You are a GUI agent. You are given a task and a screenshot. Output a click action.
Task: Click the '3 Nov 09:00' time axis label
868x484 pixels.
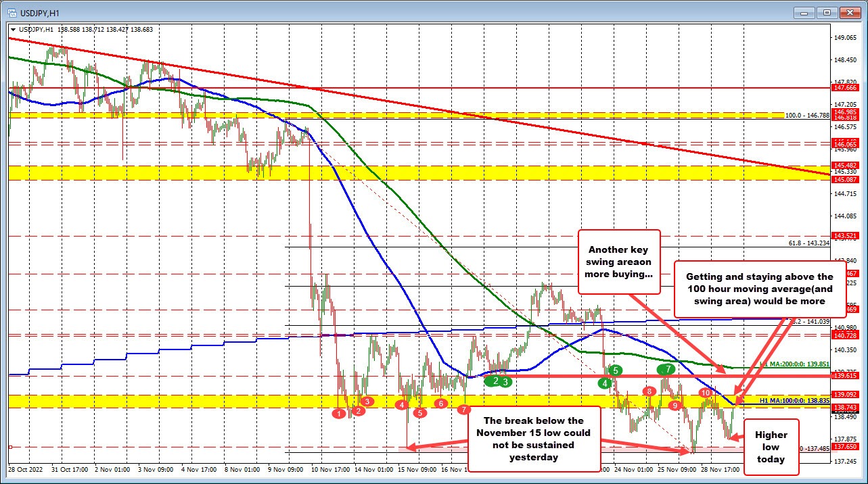tap(155, 468)
